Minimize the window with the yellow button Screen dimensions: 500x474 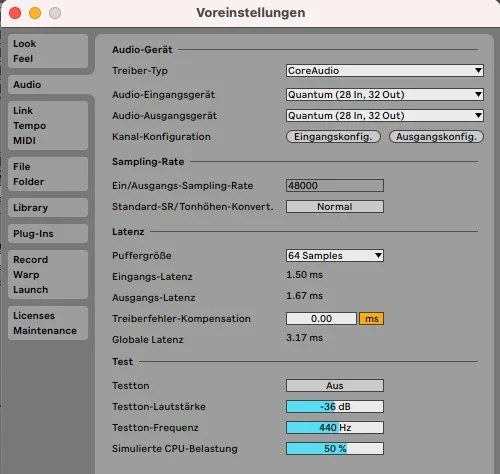(35, 13)
